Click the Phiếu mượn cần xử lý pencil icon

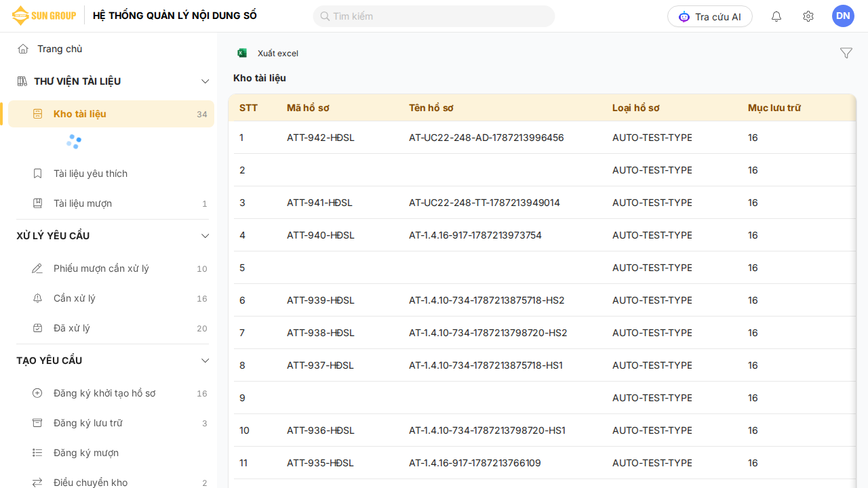(37, 268)
